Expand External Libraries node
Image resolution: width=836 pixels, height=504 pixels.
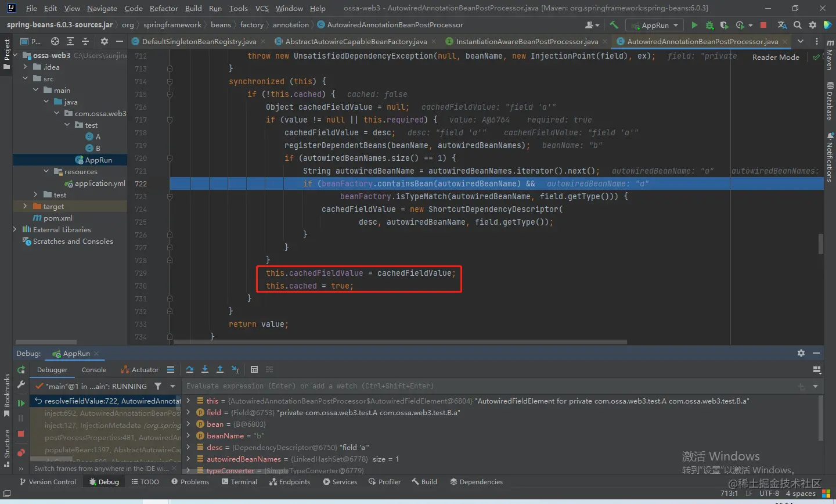(15, 229)
